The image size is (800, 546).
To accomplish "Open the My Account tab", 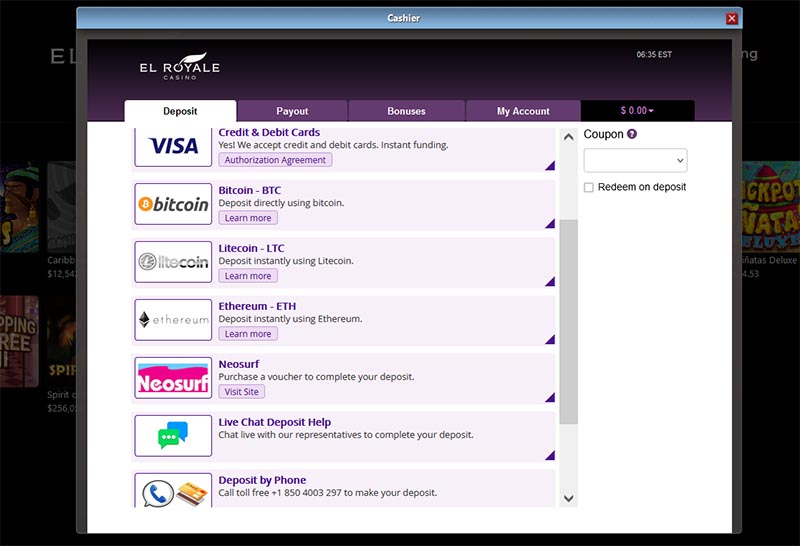I will pyautogui.click(x=523, y=111).
